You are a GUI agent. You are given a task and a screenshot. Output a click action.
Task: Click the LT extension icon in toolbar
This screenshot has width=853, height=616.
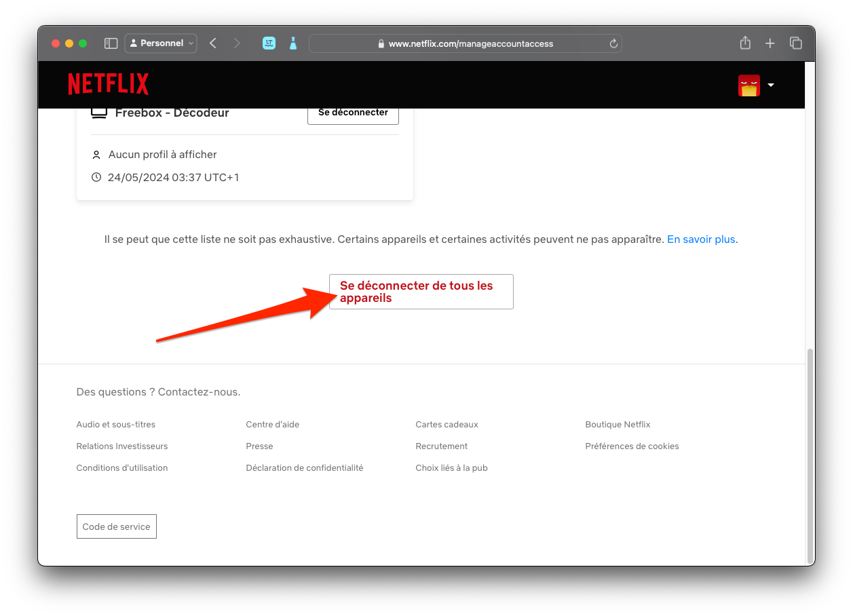[269, 43]
